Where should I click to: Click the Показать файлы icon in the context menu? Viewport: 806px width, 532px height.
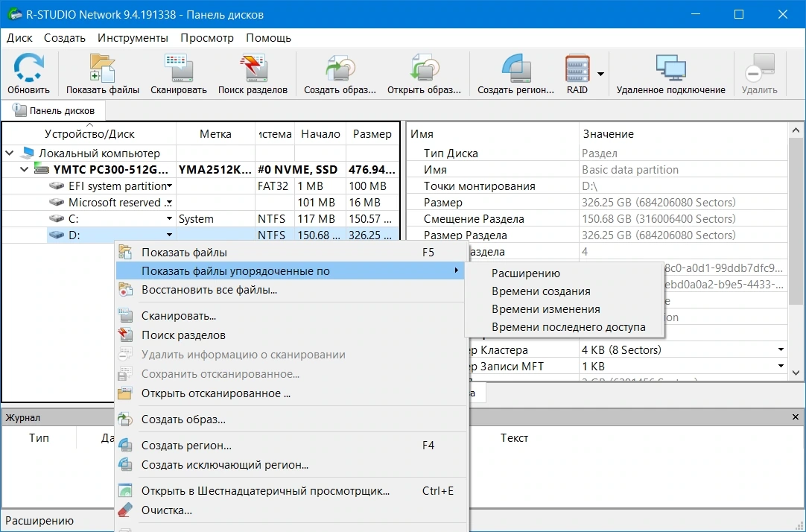click(x=125, y=252)
